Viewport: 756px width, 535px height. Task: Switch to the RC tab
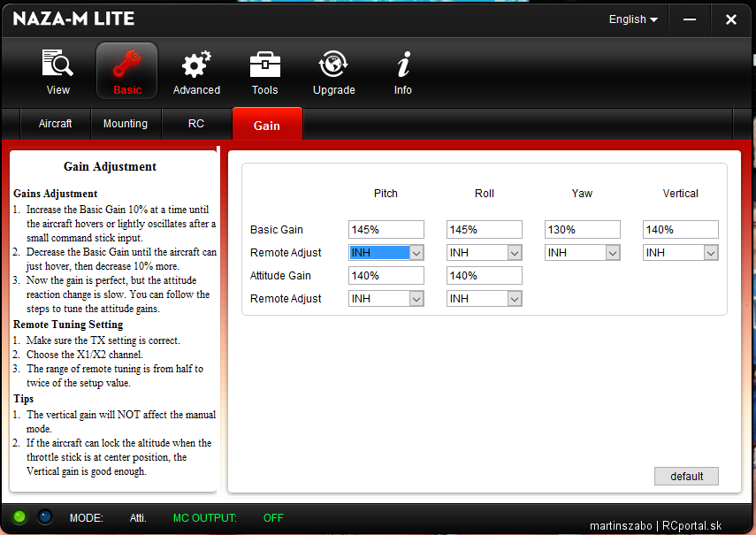tap(196, 124)
